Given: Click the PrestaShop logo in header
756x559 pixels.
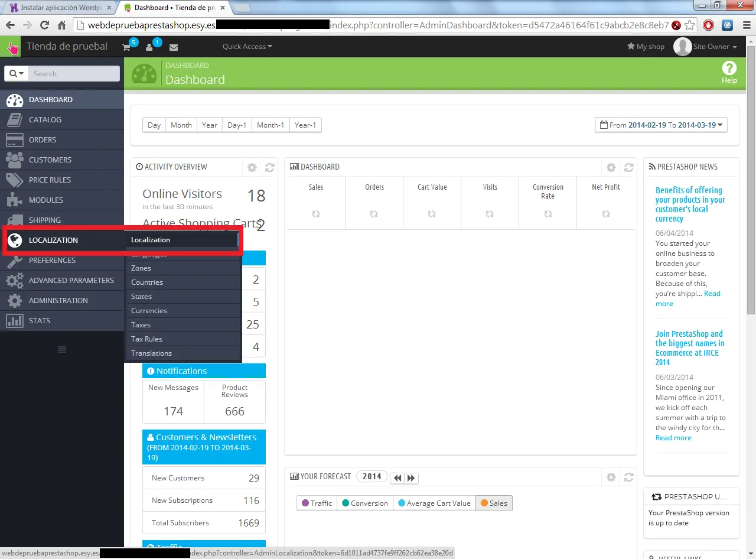Looking at the screenshot, I should (11, 47).
